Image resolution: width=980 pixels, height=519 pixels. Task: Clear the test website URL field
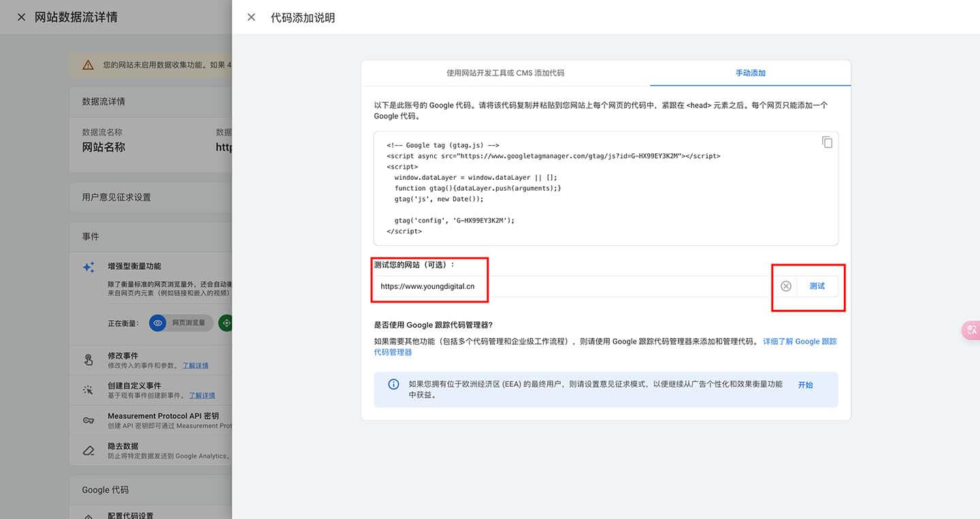pyautogui.click(x=785, y=286)
